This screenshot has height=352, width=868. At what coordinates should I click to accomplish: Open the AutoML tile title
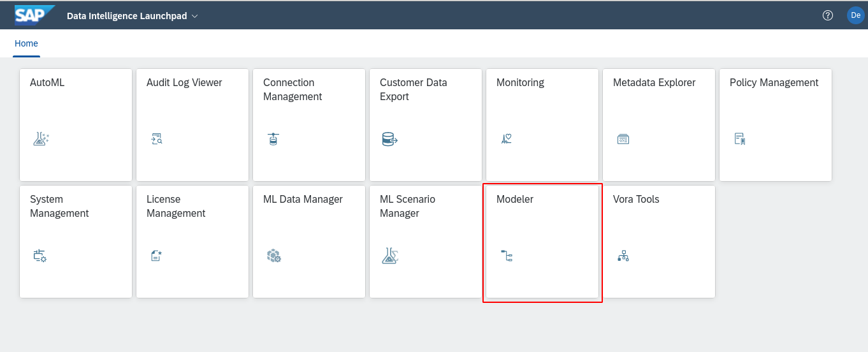47,82
